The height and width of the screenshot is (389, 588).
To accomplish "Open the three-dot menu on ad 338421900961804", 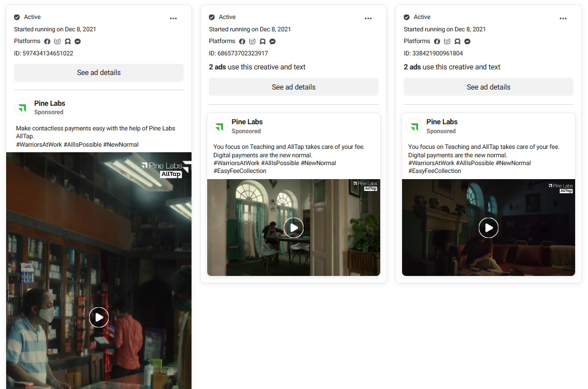I will coord(563,18).
